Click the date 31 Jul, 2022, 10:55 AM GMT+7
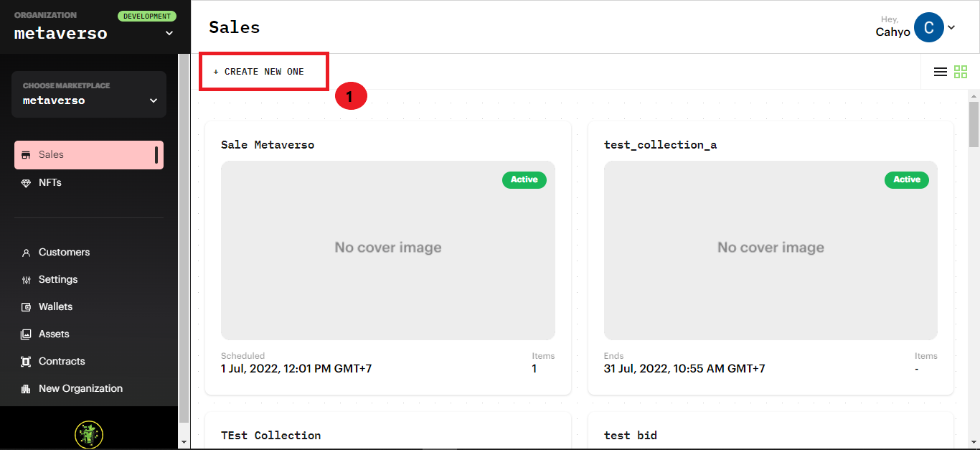Image resolution: width=980 pixels, height=450 pixels. pyautogui.click(x=684, y=369)
